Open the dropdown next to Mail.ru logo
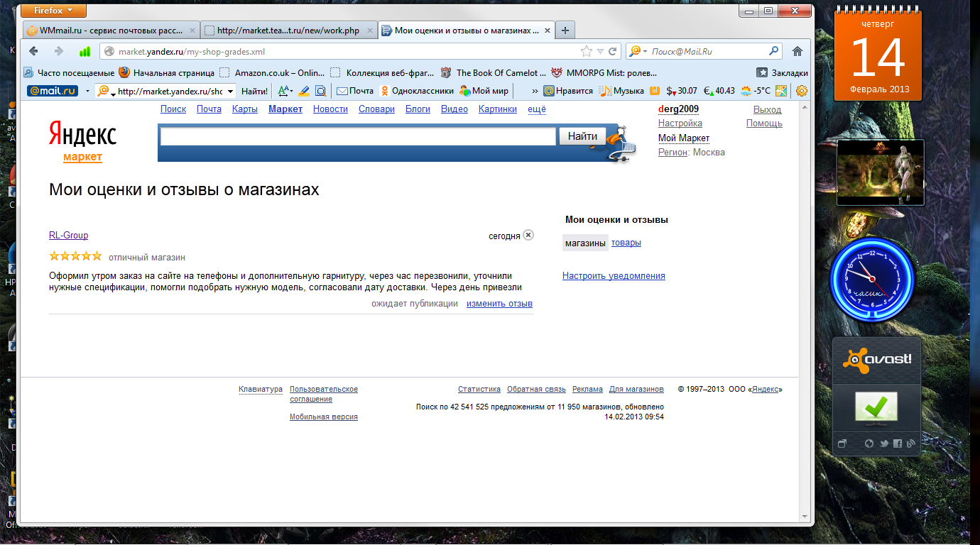This screenshot has width=980, height=545. click(87, 91)
